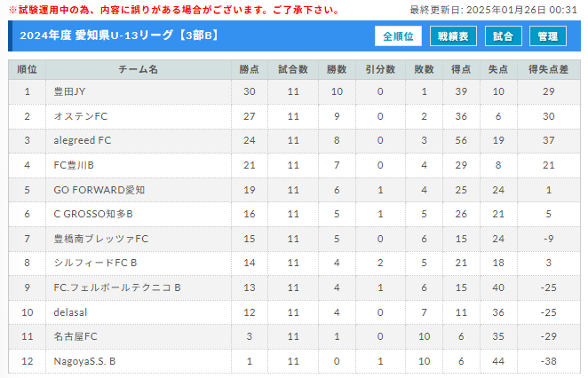Click the チーム名 column header
This screenshot has width=588, height=378.
click(x=139, y=70)
